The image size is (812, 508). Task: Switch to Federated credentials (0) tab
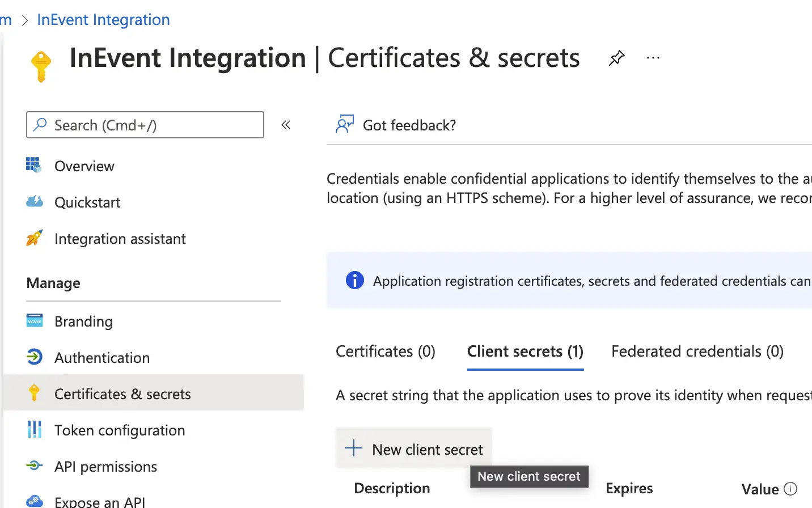pyautogui.click(x=697, y=352)
